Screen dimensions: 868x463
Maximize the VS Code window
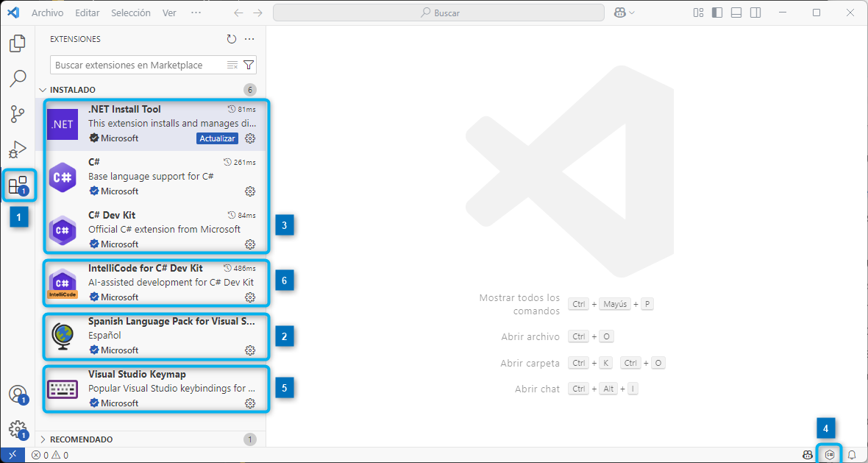coord(817,13)
